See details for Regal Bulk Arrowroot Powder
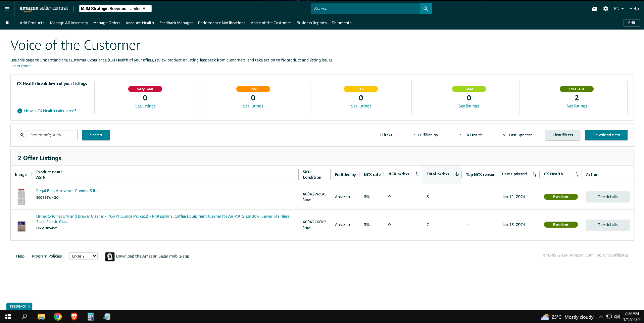644x323 pixels. tap(607, 197)
